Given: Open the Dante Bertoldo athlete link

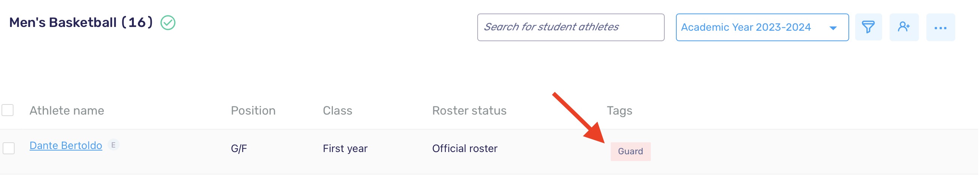Looking at the screenshot, I should (66, 146).
